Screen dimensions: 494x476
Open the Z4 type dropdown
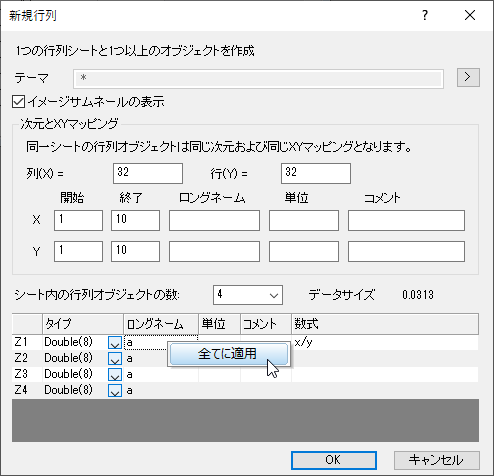(x=115, y=391)
